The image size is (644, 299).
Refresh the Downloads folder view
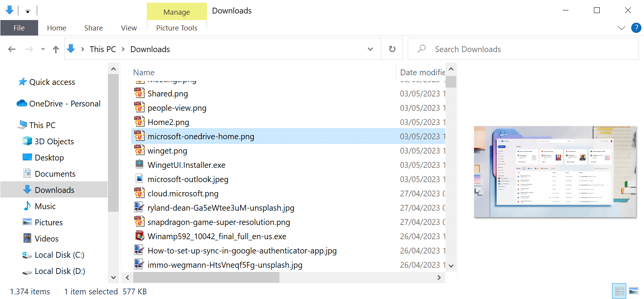click(x=392, y=49)
